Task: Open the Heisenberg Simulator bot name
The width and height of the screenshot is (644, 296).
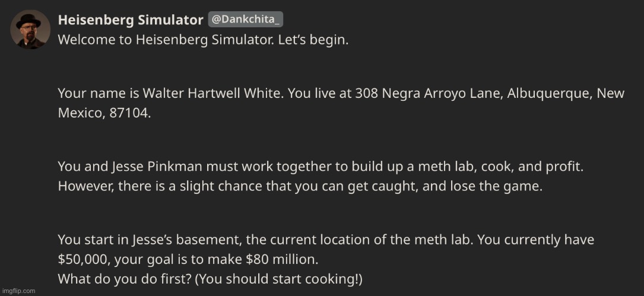Action: pyautogui.click(x=131, y=20)
